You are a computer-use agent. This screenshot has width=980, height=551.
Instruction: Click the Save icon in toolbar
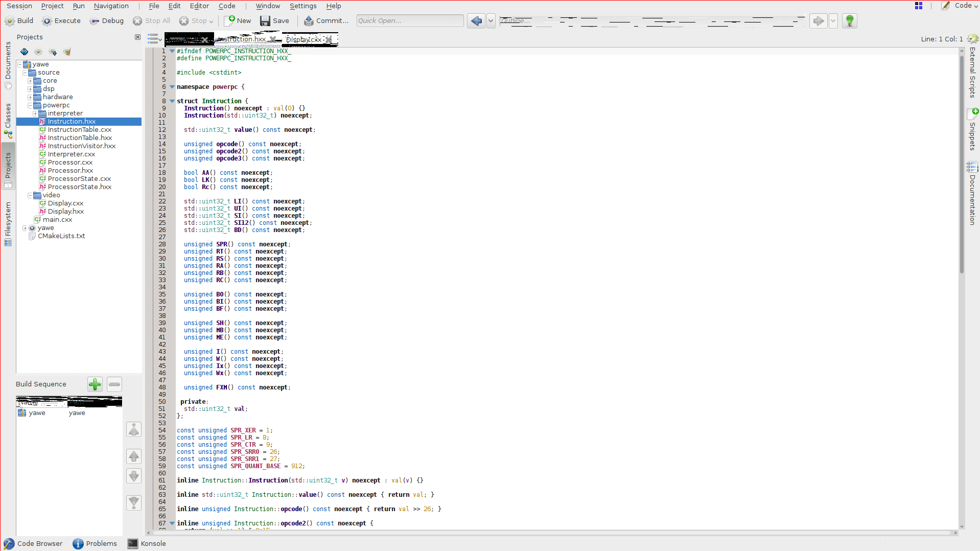(x=275, y=21)
